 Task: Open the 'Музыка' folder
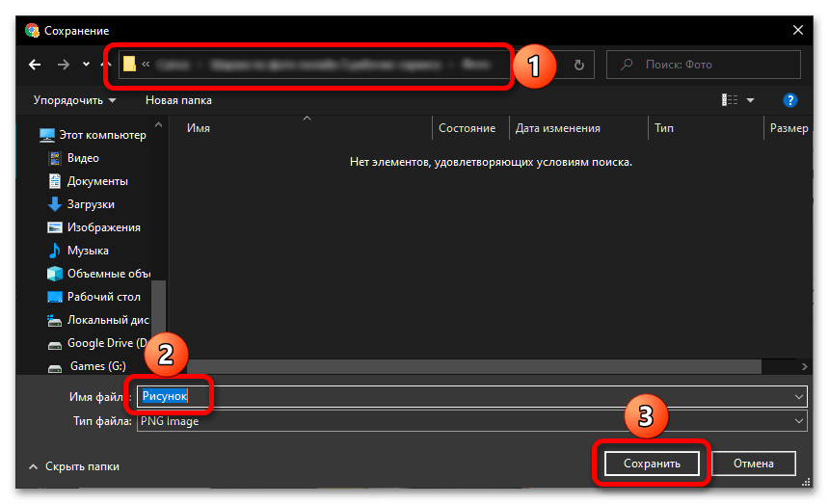pyautogui.click(x=78, y=251)
